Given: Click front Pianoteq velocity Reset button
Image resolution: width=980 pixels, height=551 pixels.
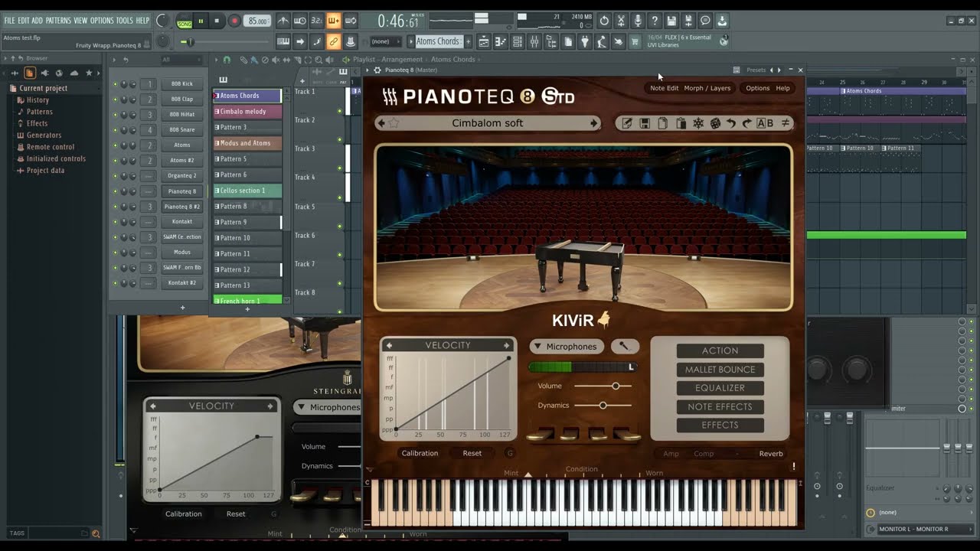Looking at the screenshot, I should pos(472,453).
